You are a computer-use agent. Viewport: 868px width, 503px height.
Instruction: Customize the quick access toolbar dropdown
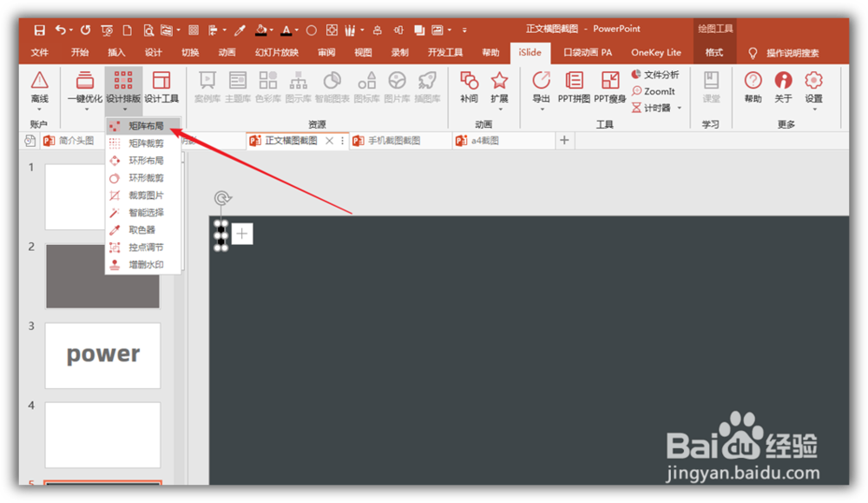pos(464,30)
